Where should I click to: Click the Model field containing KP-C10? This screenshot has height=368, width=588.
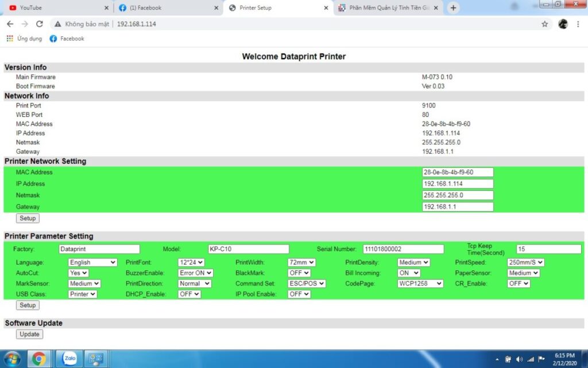[249, 249]
